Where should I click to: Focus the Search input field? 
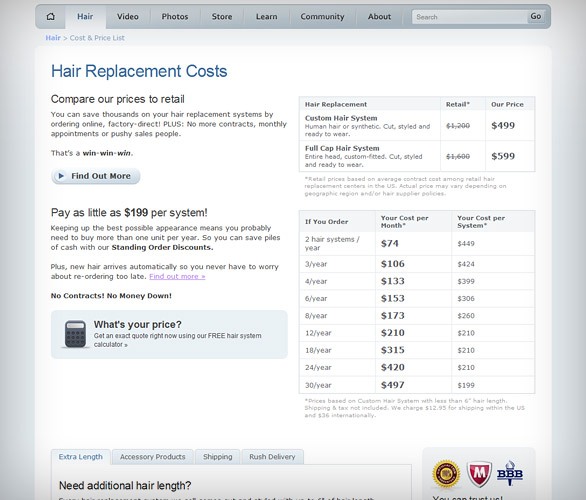tap(469, 17)
